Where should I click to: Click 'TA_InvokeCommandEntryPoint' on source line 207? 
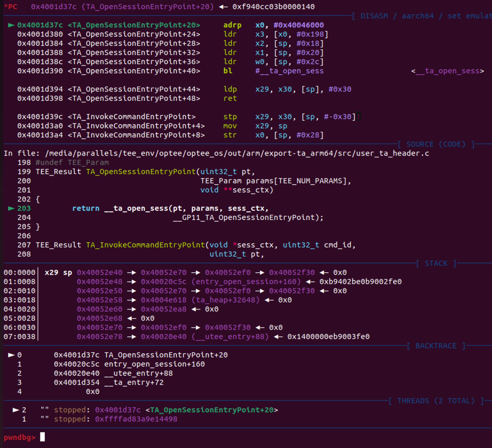coord(145,245)
